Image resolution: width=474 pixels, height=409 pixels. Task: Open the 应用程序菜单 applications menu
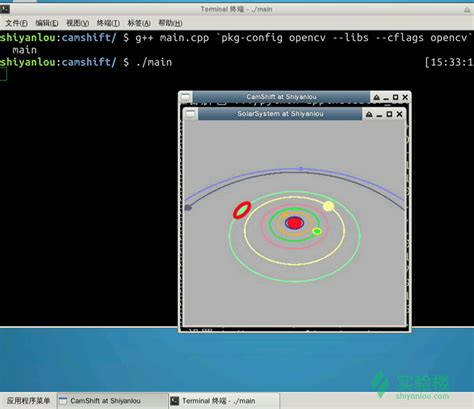click(28, 401)
